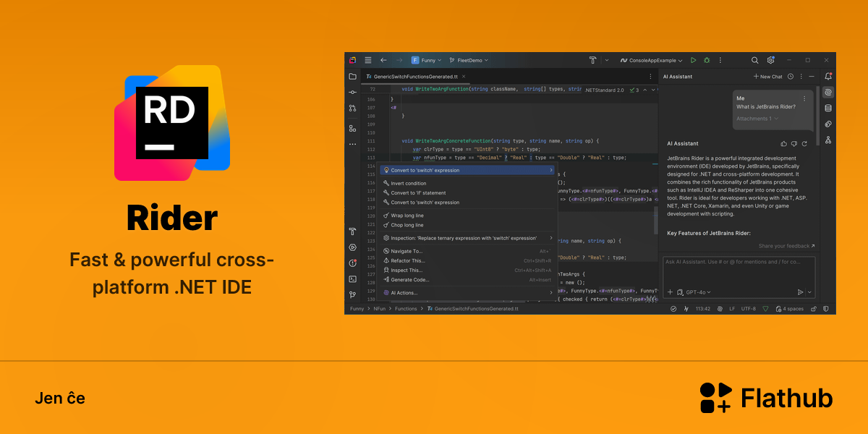Image resolution: width=868 pixels, height=434 pixels.
Task: Give thumbs up to AI Assistant answer
Action: pos(784,143)
